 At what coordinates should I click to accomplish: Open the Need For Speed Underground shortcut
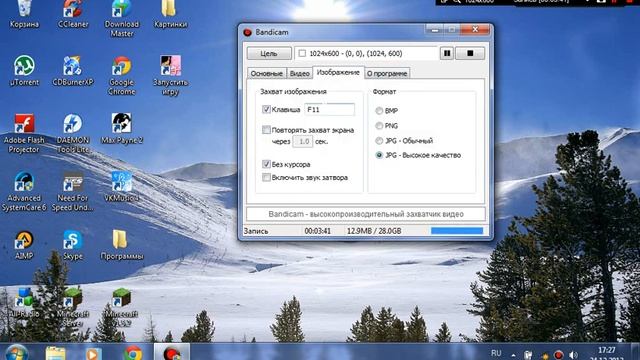(73, 191)
